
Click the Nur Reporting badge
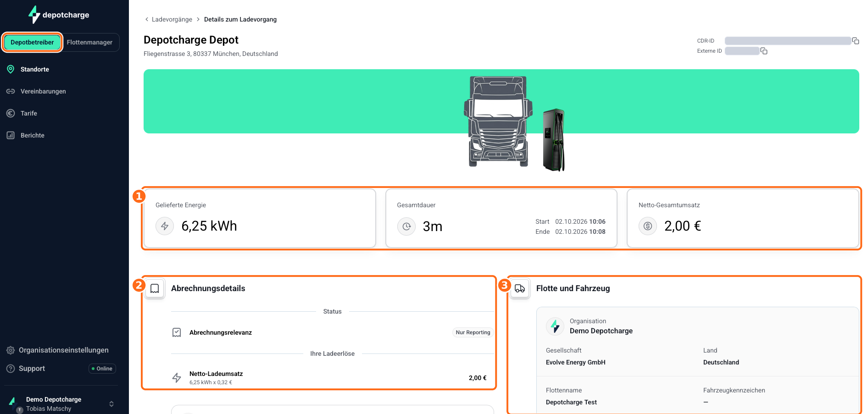pos(473,332)
